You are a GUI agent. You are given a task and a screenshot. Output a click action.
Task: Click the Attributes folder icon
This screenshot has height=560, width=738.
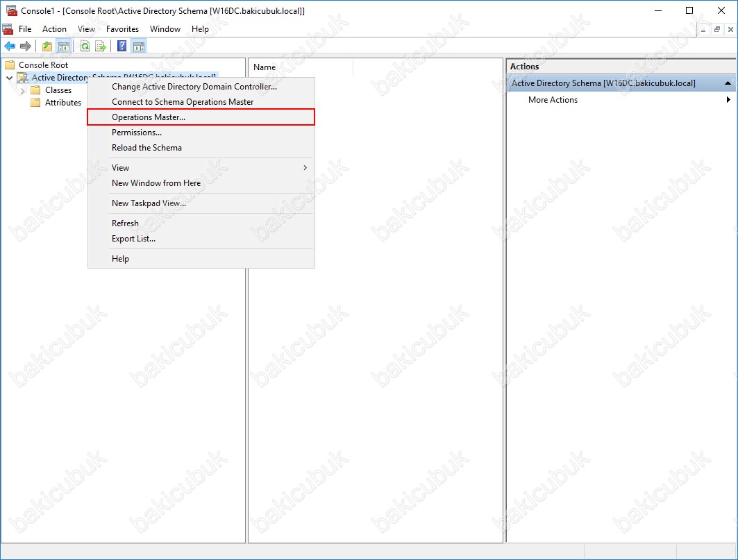tap(35, 103)
